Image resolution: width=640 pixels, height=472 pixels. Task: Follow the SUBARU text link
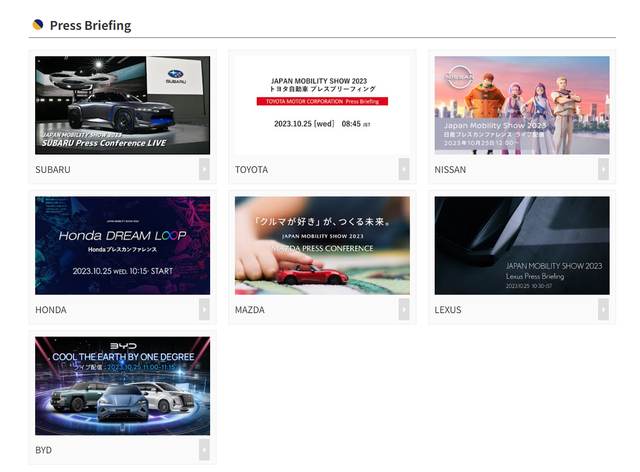click(53, 169)
